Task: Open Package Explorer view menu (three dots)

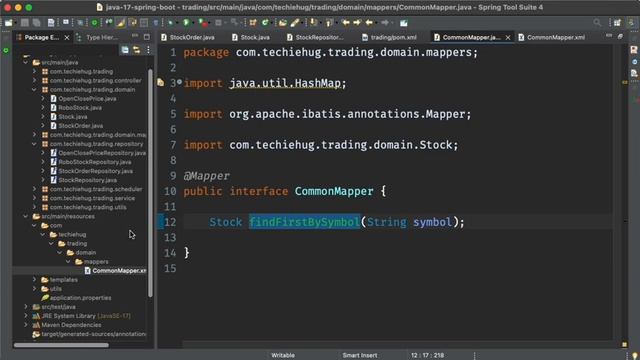Action: click(148, 50)
